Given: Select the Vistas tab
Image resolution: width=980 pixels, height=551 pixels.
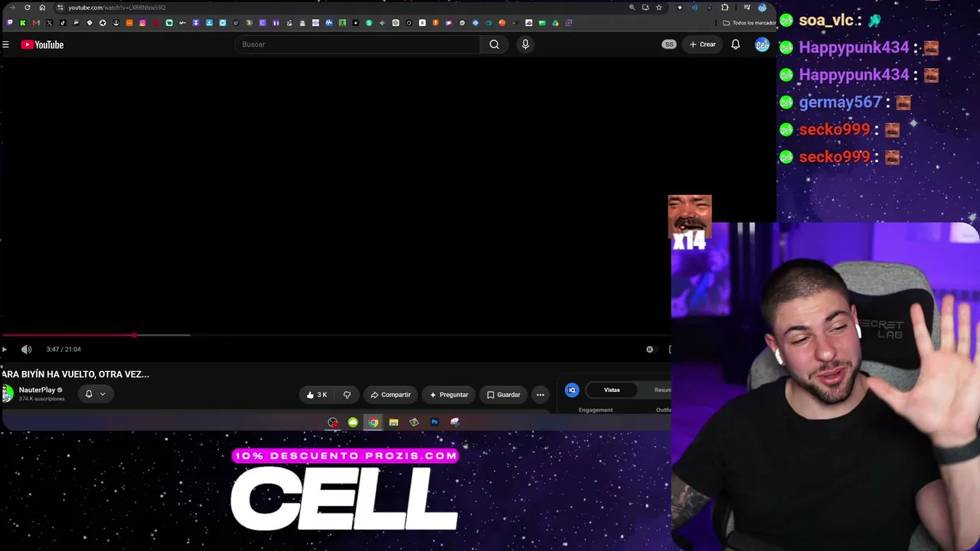Looking at the screenshot, I should 612,390.
